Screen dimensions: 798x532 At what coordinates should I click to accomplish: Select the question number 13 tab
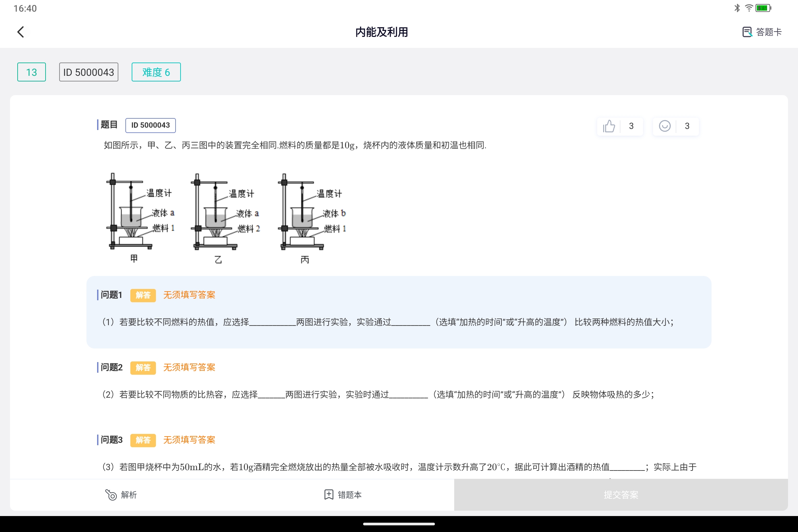[x=31, y=72]
